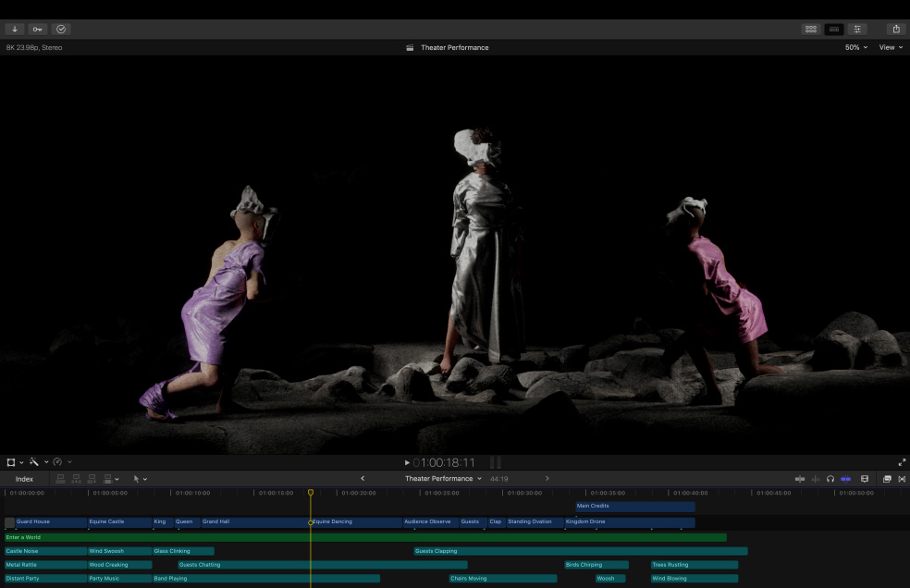Enter full screen viewer mode
The height and width of the screenshot is (588, 910).
point(902,462)
